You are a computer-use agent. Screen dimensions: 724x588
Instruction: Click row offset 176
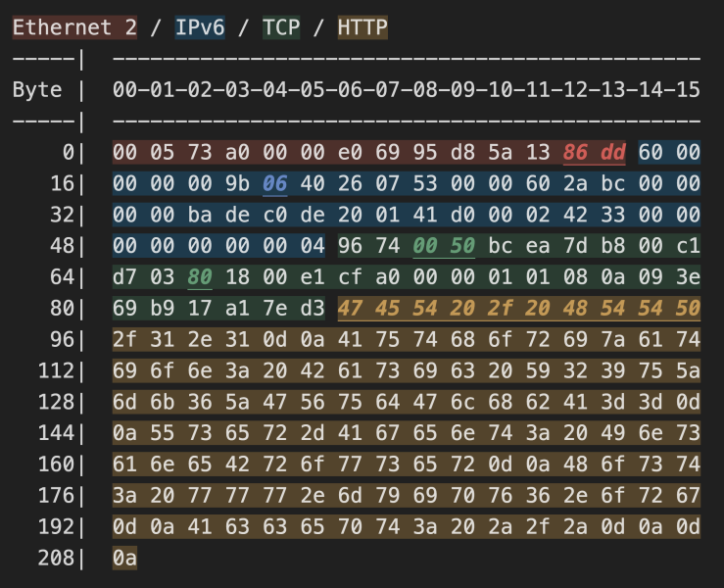pos(56,495)
